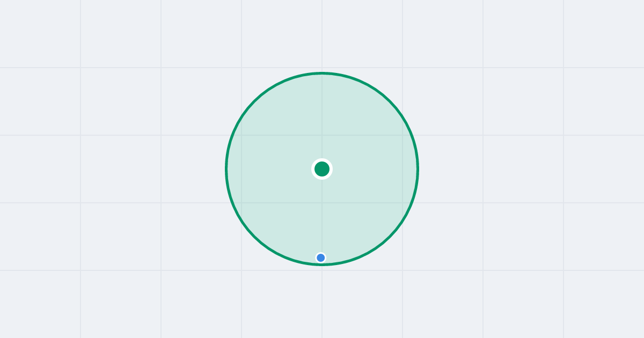This screenshot has height=338, width=644.
Task: Click where the outline crosses the upper gridline, left side
Action: click(x=232, y=135)
